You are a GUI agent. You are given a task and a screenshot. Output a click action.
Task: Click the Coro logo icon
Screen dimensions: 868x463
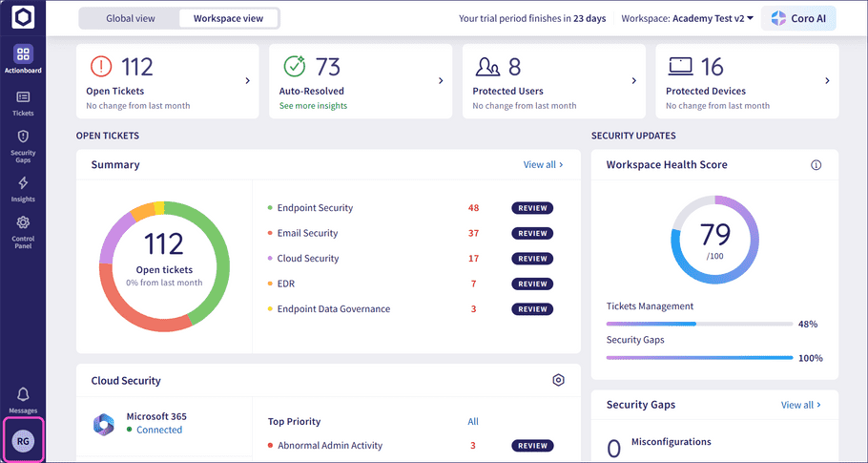click(x=23, y=18)
